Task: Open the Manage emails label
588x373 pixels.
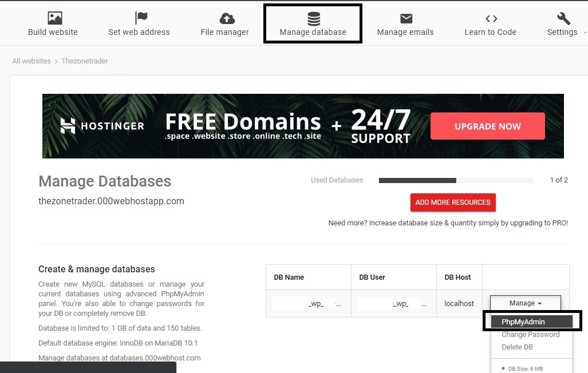Action: click(x=405, y=32)
